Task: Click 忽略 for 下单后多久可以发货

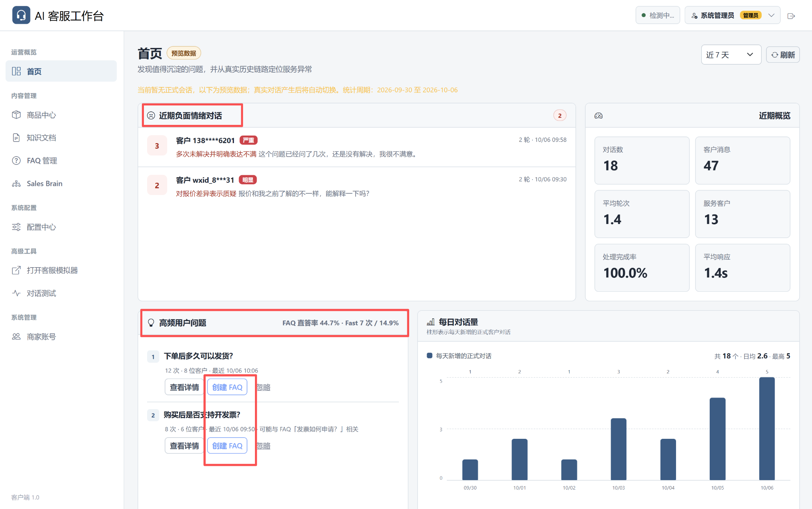Action: click(x=263, y=387)
